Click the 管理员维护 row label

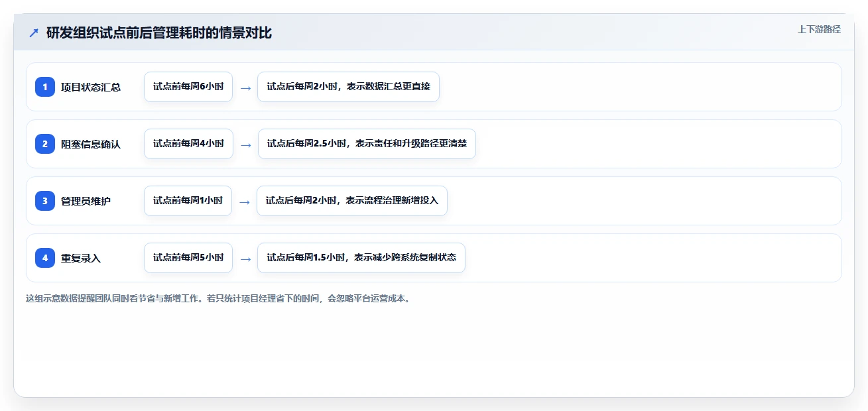(86, 201)
